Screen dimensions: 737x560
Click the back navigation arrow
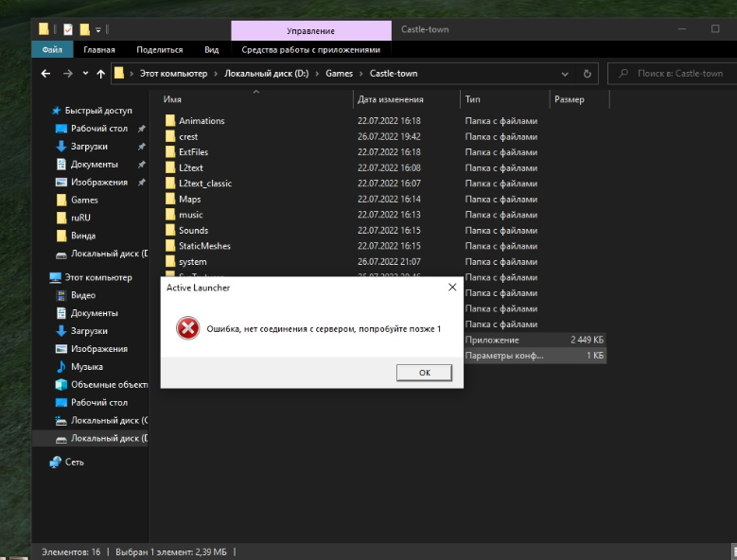(x=45, y=74)
